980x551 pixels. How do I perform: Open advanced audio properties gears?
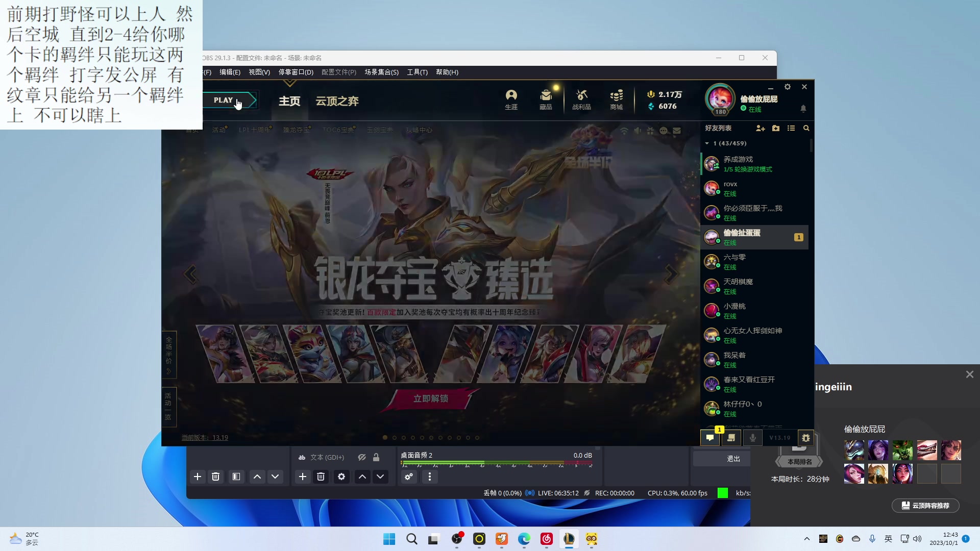[409, 477]
